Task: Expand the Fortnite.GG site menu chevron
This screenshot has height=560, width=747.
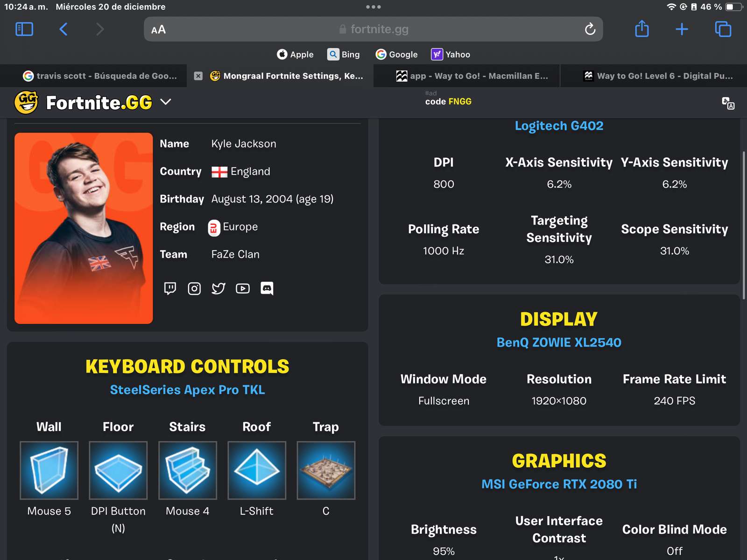Action: [x=166, y=102]
